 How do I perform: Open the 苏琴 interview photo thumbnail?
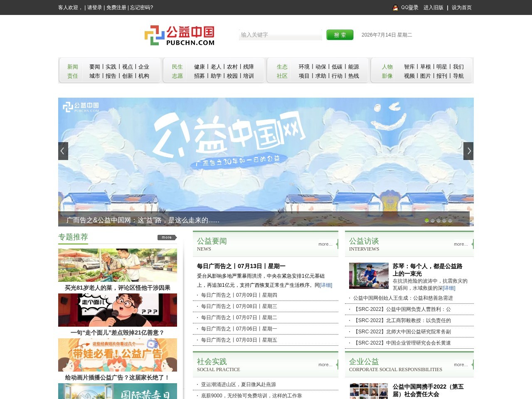coord(369,276)
